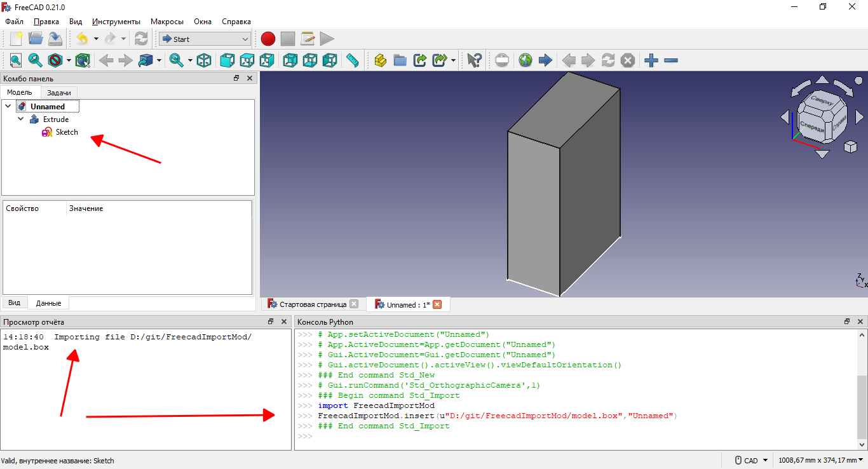
Task: Open the Инструменты menu
Action: point(116,22)
